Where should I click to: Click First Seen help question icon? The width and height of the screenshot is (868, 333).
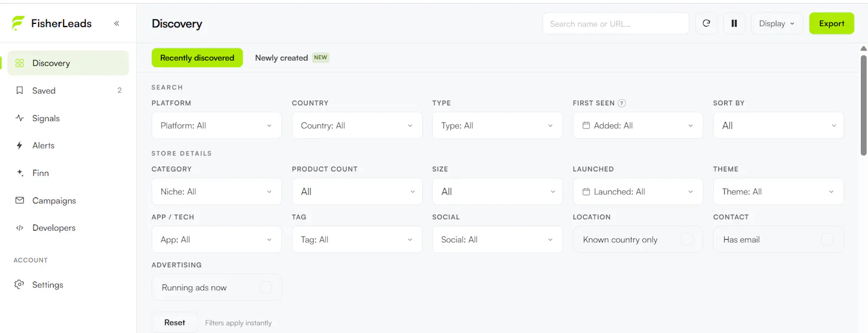[622, 103]
